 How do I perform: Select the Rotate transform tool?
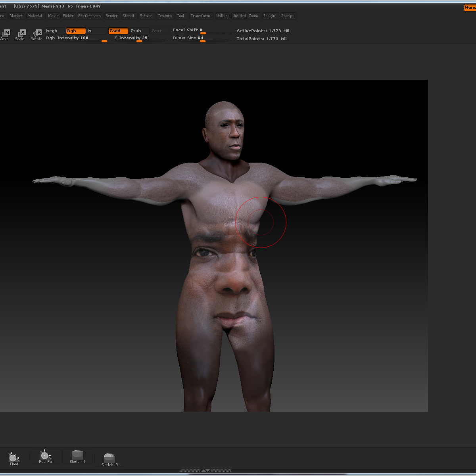[x=36, y=34]
